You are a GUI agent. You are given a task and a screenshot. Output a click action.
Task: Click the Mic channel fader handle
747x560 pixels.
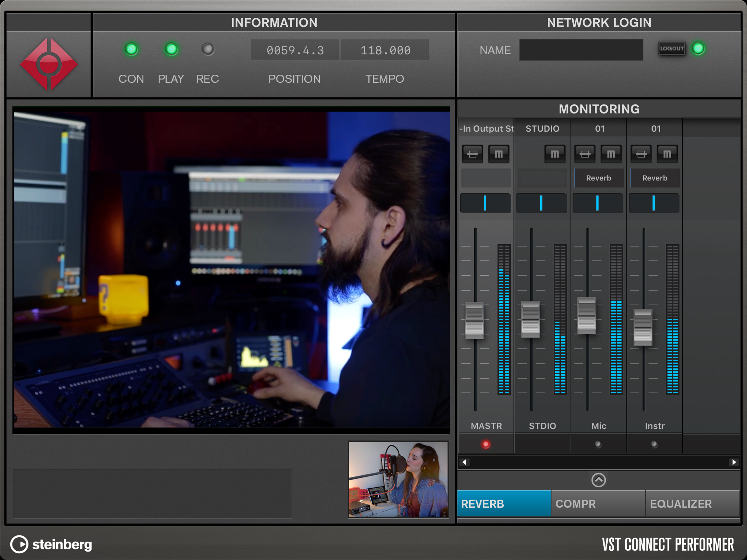click(586, 316)
